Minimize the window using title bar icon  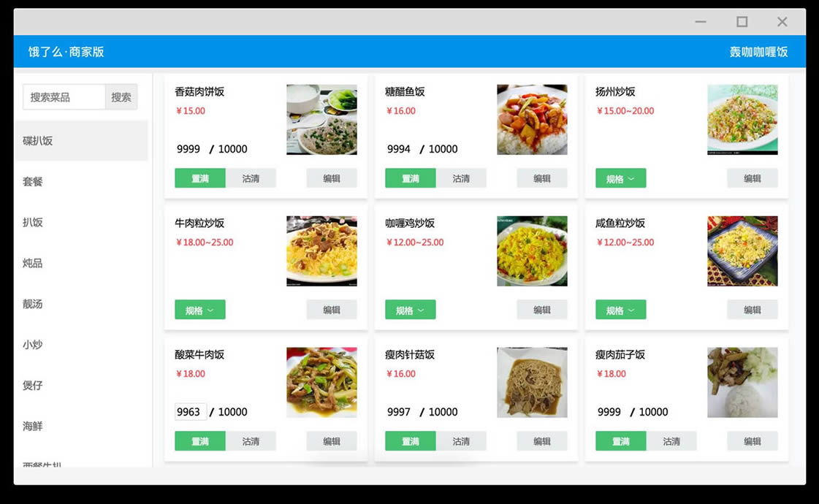click(x=701, y=21)
